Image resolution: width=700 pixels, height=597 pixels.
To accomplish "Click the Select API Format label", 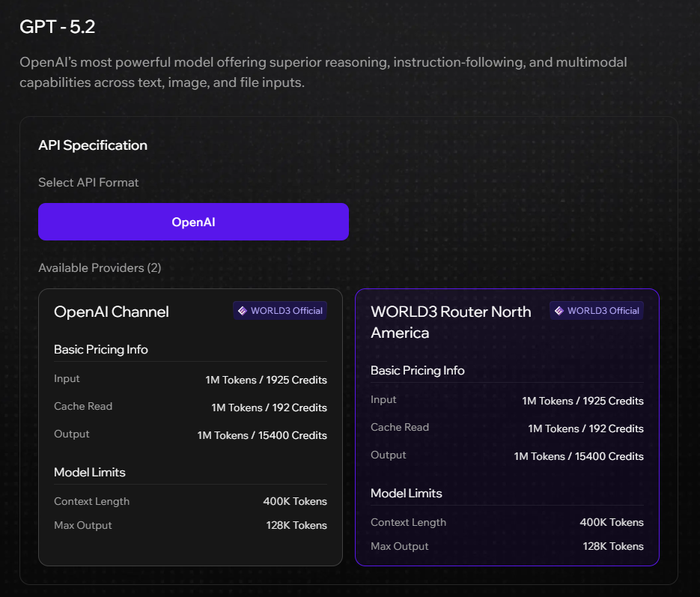I will [88, 182].
